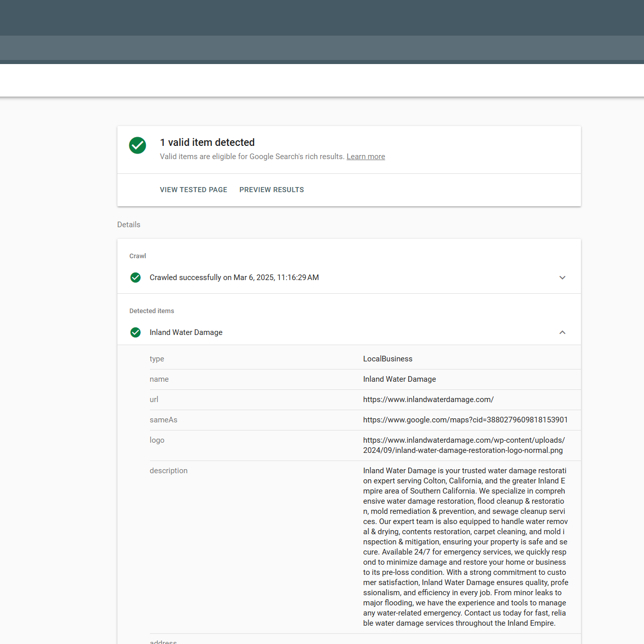Expand the Crawl details chevron
The height and width of the screenshot is (644, 644).
(562, 278)
